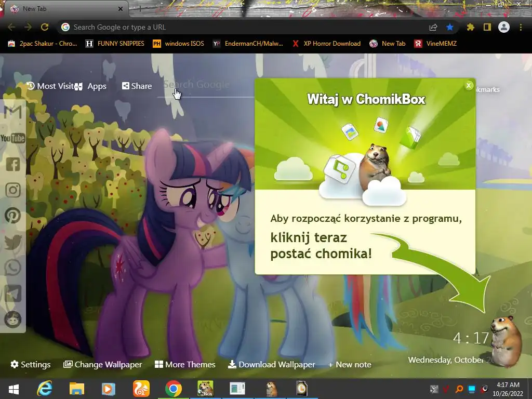Image resolution: width=532 pixels, height=399 pixels.
Task: Open taskbar window with document icon
Action: pos(237,389)
